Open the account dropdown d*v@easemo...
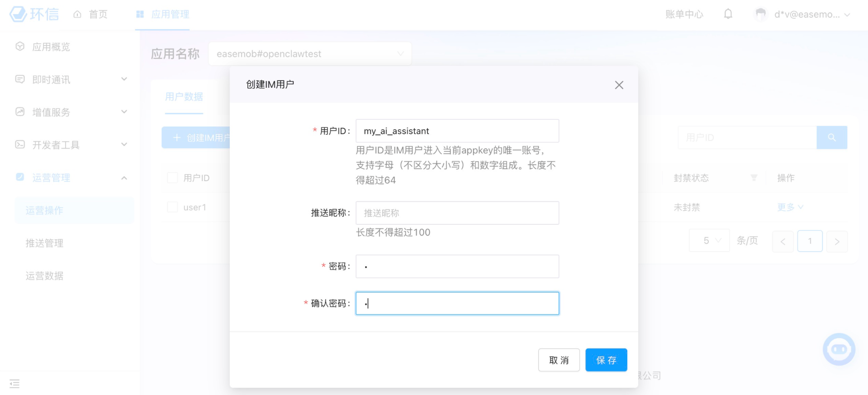868x395 pixels. click(x=812, y=14)
